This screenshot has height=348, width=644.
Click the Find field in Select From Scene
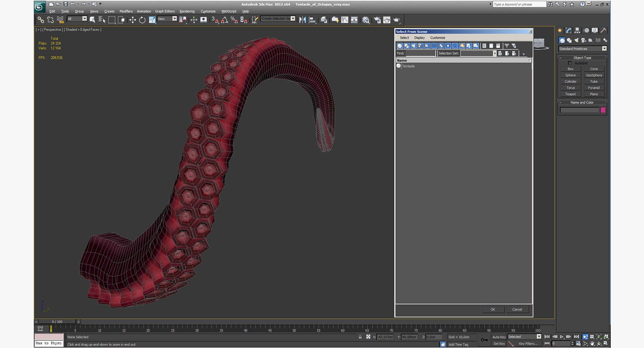point(421,53)
